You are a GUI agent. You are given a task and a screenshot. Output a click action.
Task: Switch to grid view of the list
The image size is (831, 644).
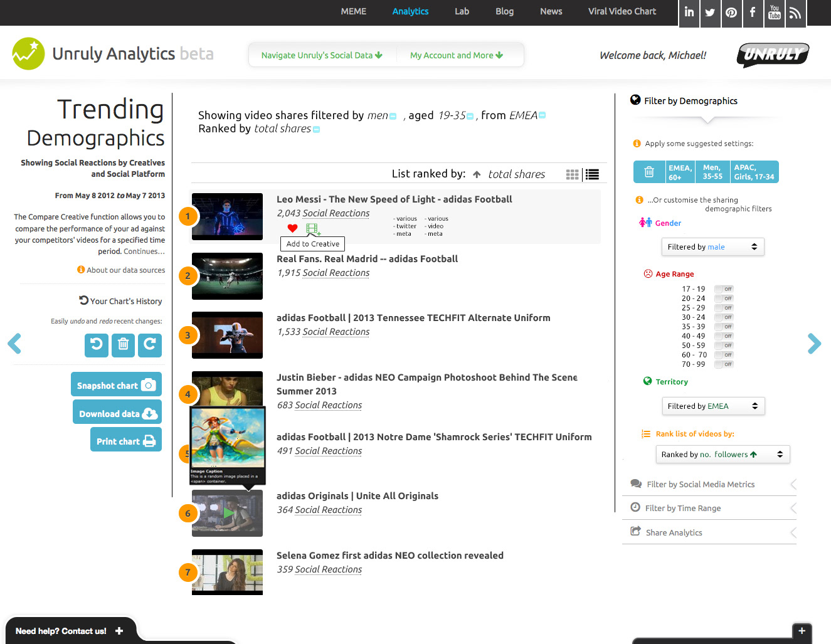(x=572, y=175)
